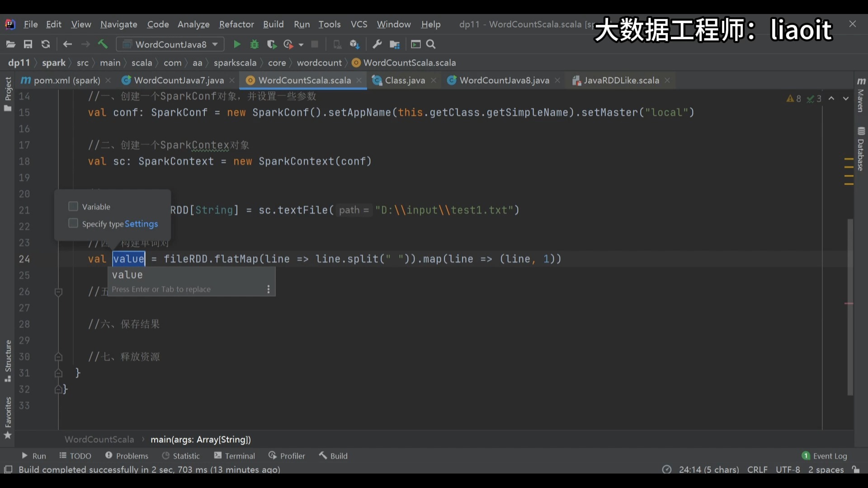The height and width of the screenshot is (488, 868).
Task: Select the WordCountJava7.java tab
Action: pos(179,80)
